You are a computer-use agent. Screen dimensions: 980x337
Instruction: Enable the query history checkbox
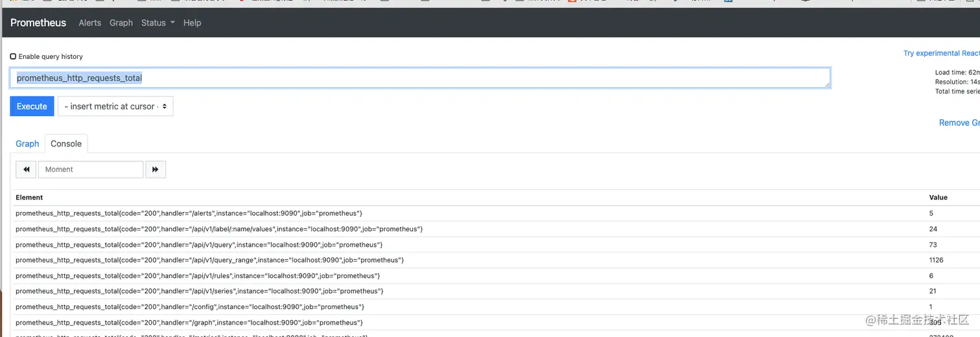click(x=13, y=56)
